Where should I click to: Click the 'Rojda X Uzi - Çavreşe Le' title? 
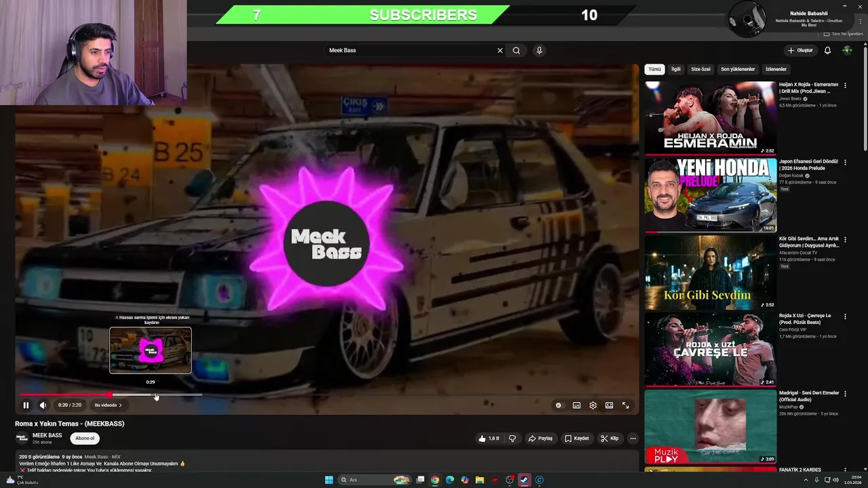(805, 319)
